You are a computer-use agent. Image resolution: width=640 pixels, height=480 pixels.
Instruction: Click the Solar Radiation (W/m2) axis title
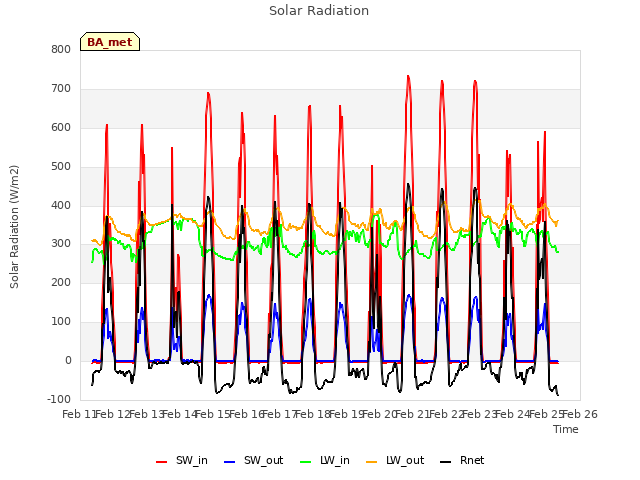coord(14,227)
